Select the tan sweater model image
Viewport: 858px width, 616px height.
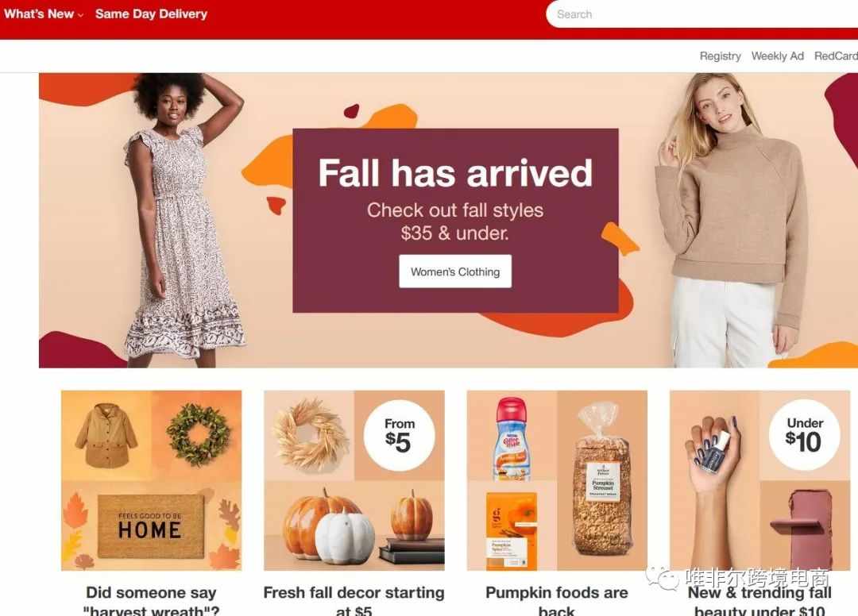(x=733, y=220)
